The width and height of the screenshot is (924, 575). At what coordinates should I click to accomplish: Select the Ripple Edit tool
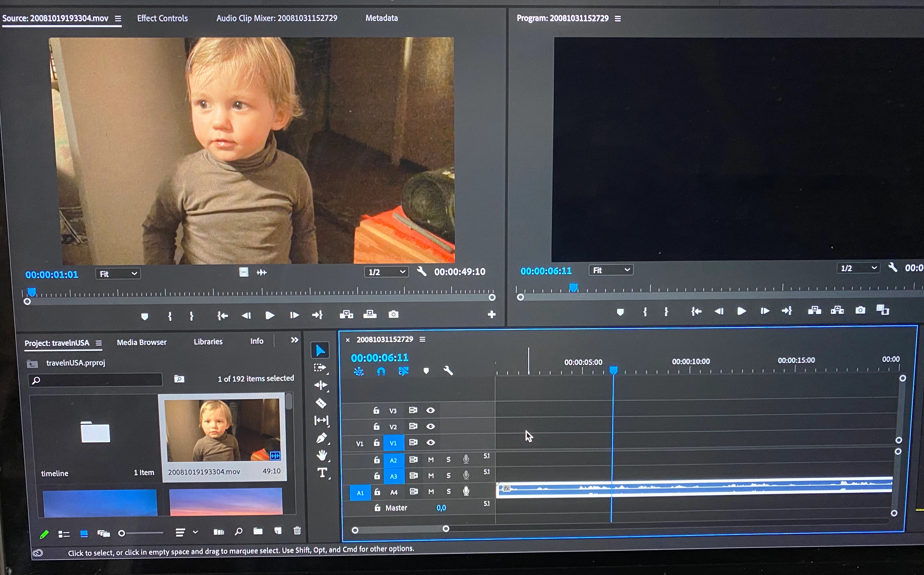coord(320,385)
